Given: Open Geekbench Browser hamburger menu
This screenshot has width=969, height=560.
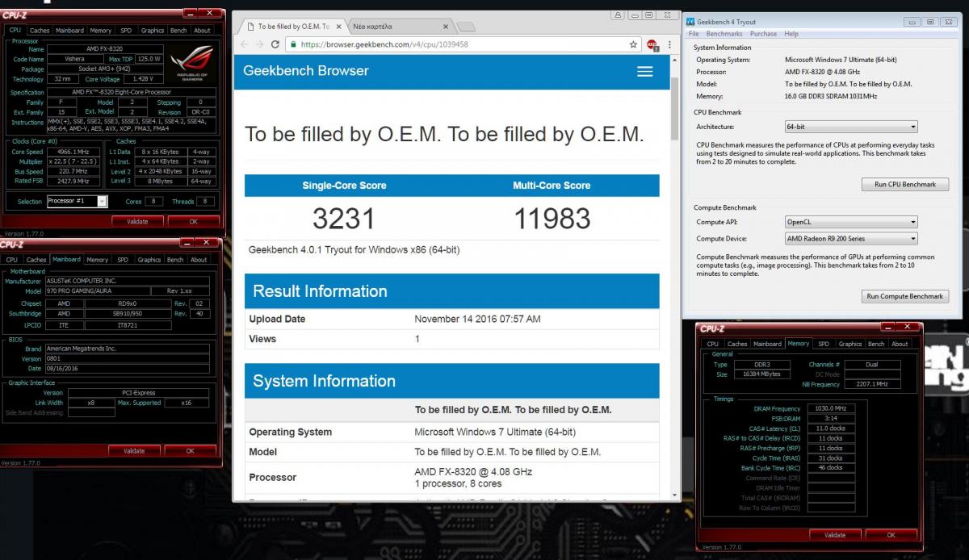Looking at the screenshot, I should click(644, 71).
